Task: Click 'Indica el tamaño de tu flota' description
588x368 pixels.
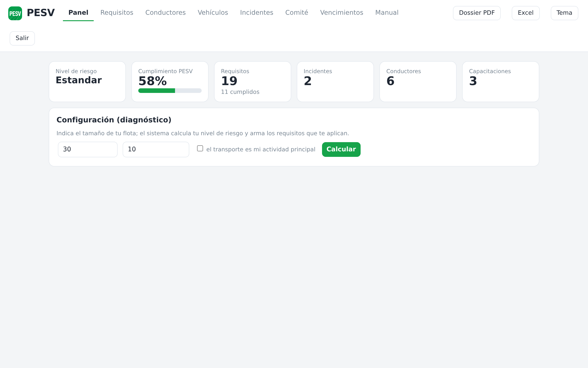Action: [x=203, y=133]
